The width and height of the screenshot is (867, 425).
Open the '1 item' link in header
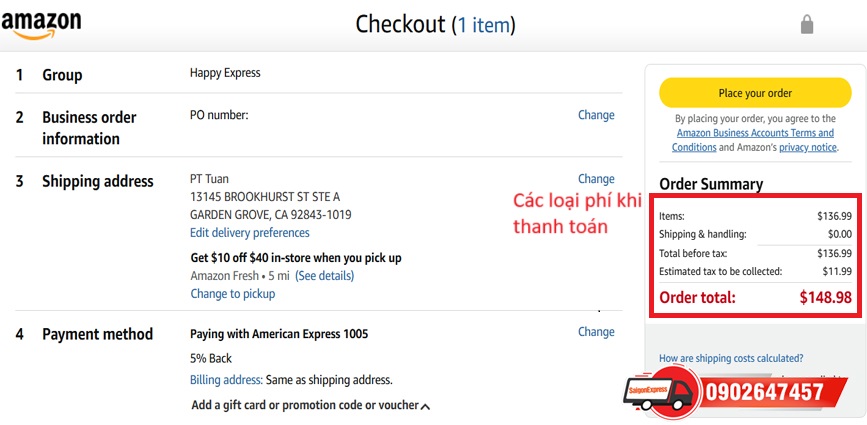click(484, 25)
